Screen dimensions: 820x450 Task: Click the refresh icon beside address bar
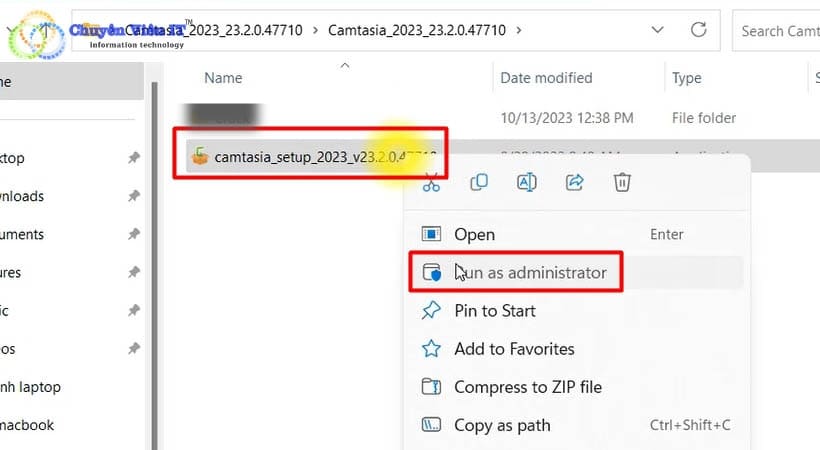[x=698, y=30]
